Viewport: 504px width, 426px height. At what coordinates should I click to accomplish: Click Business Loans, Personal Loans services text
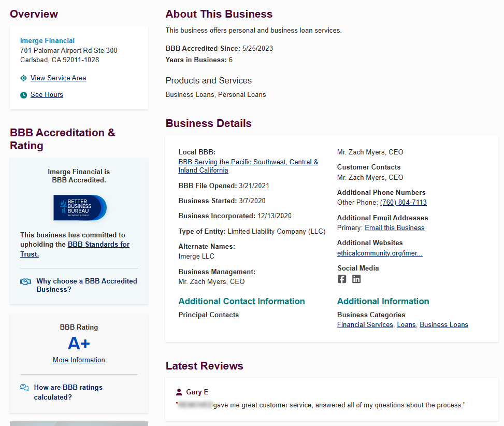215,94
